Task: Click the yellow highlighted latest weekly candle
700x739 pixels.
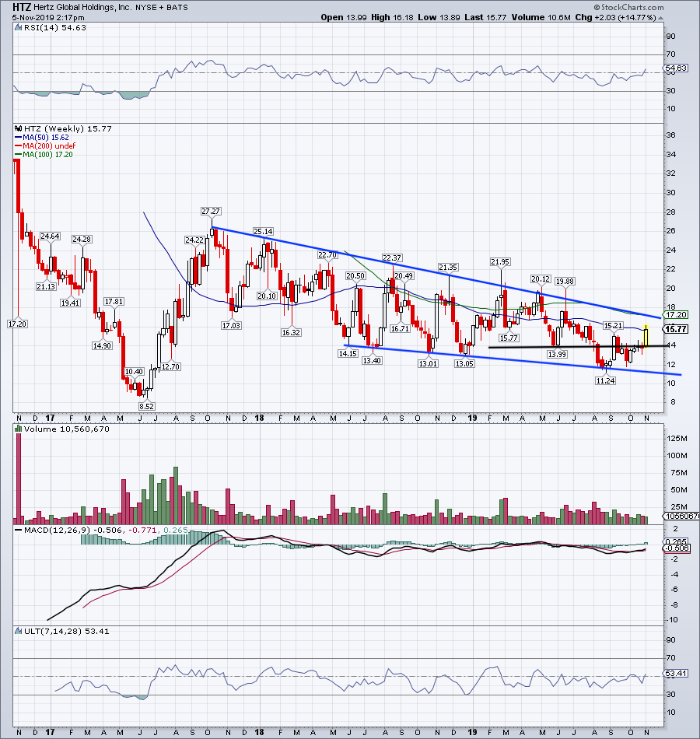Action: tap(646, 336)
